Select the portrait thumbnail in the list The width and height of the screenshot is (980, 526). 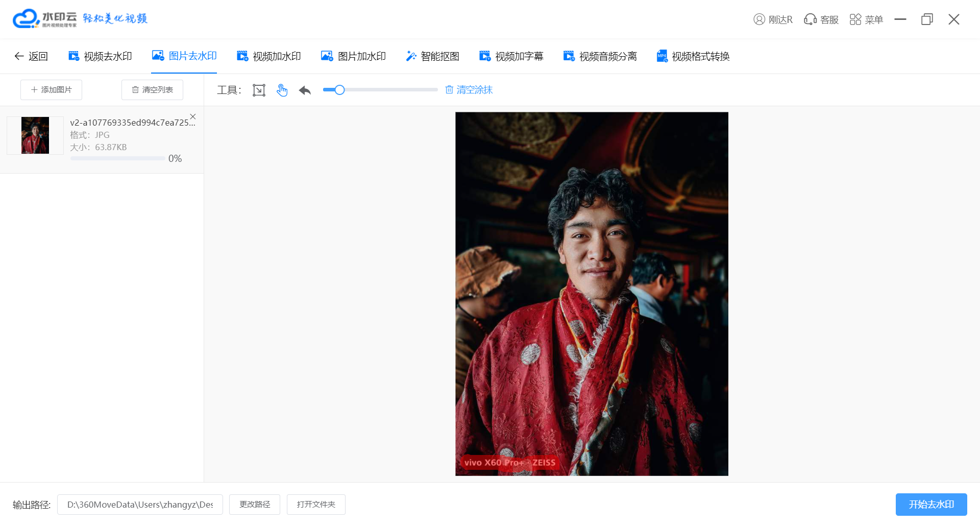pos(35,135)
